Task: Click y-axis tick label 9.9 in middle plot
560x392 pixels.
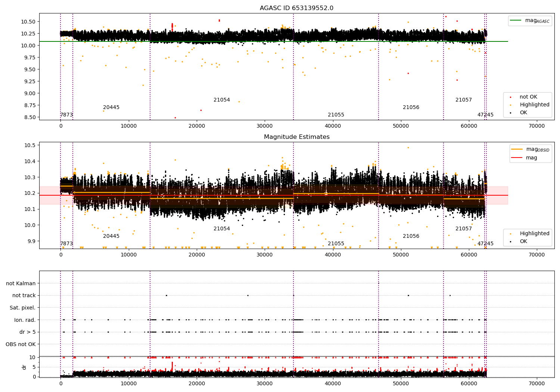Action: coord(31,241)
